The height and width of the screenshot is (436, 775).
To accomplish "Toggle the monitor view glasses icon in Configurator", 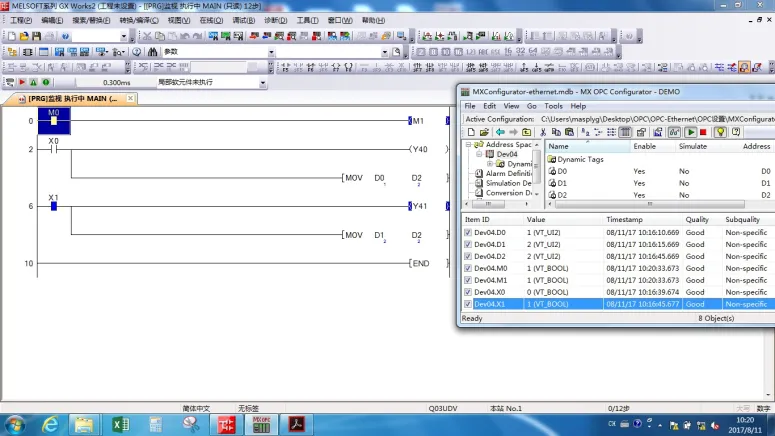I will (674, 132).
